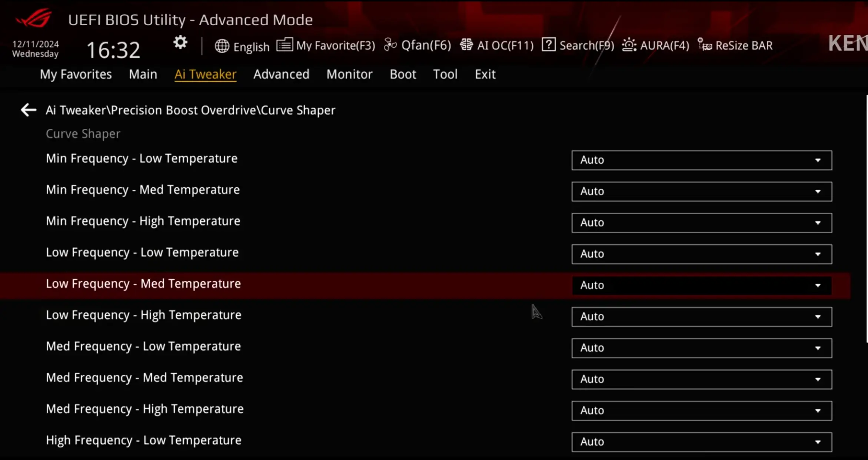
Task: Select the Low Frequency - High Temperature label
Action: coord(144,315)
